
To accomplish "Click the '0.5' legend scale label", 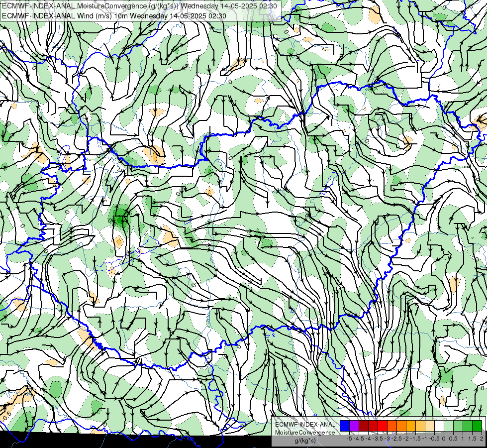I will [x=453, y=439].
